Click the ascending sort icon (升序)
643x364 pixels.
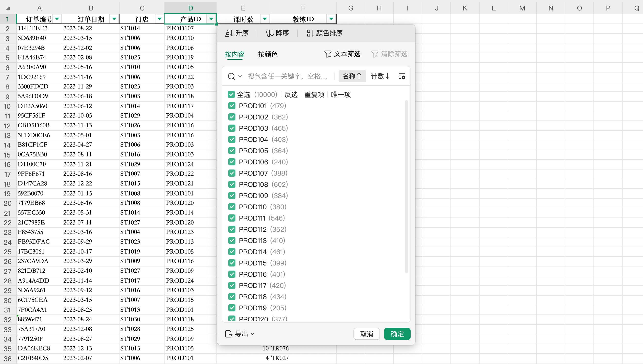229,33
